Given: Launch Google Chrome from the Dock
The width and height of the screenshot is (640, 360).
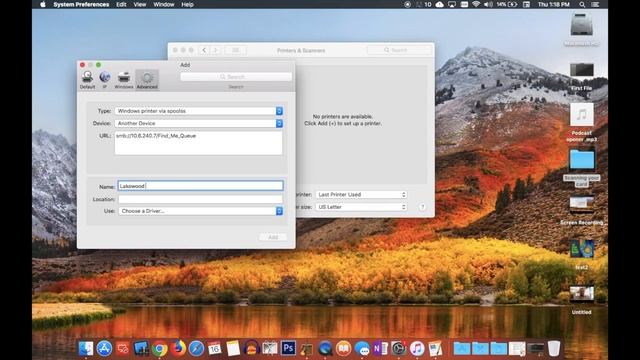Looking at the screenshot, I should click(160, 349).
